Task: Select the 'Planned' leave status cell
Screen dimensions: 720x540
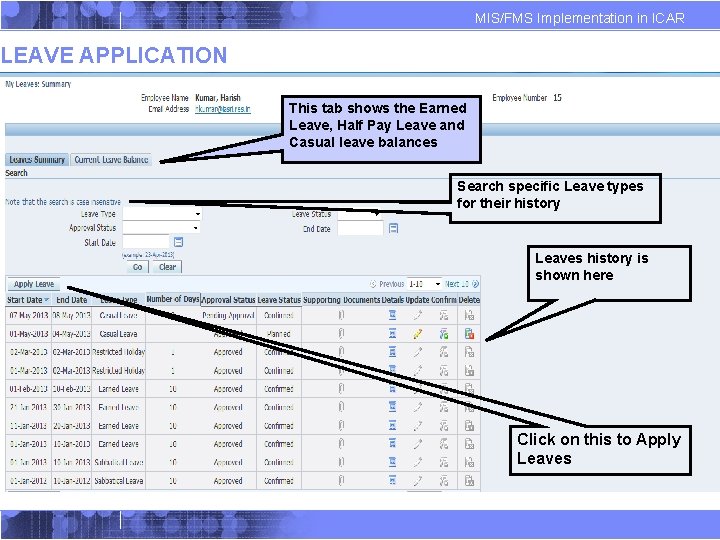Action: (279, 334)
